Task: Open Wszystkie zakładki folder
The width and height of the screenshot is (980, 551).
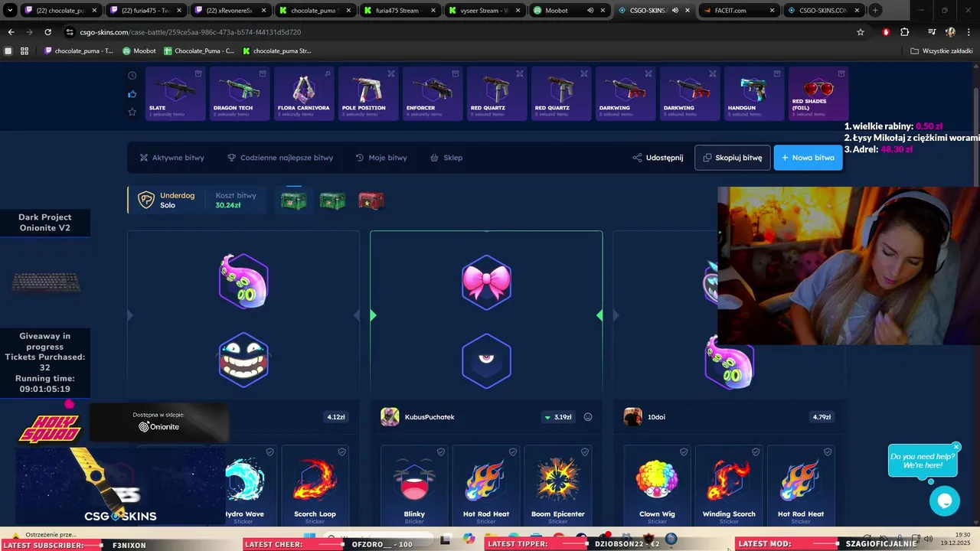Action: tap(941, 51)
